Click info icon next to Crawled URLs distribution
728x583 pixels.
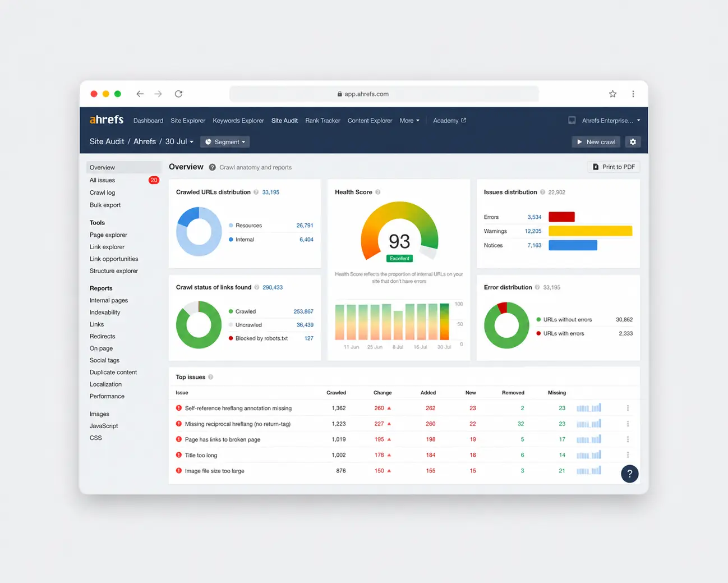tap(256, 192)
